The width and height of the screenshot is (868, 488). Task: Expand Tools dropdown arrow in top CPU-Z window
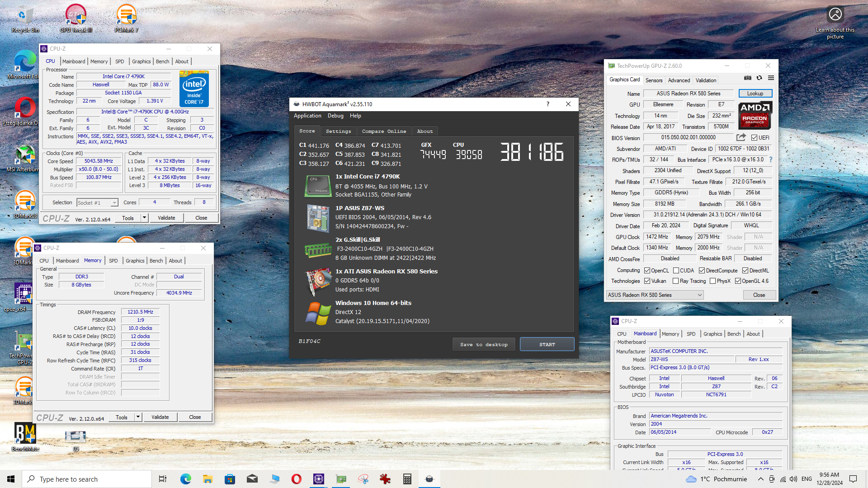click(x=144, y=218)
